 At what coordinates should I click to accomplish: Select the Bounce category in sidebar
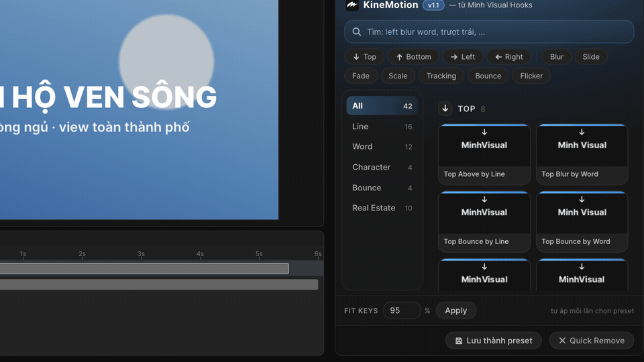382,188
